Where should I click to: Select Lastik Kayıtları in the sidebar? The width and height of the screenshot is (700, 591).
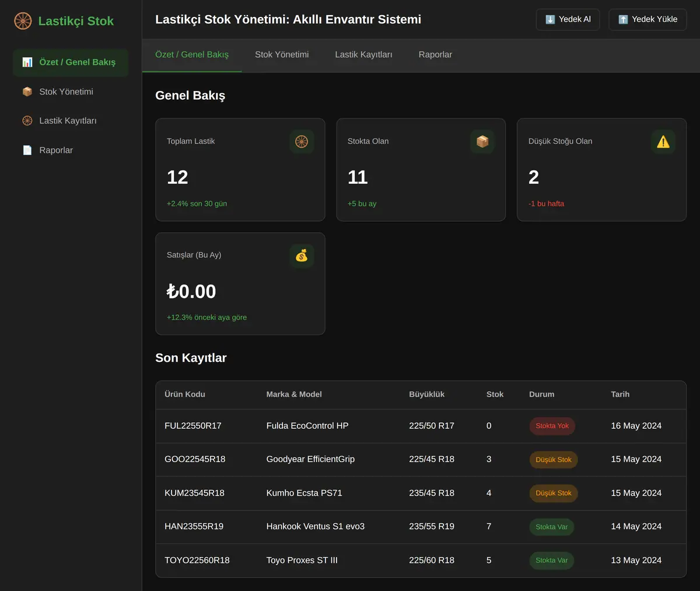[x=71, y=121]
